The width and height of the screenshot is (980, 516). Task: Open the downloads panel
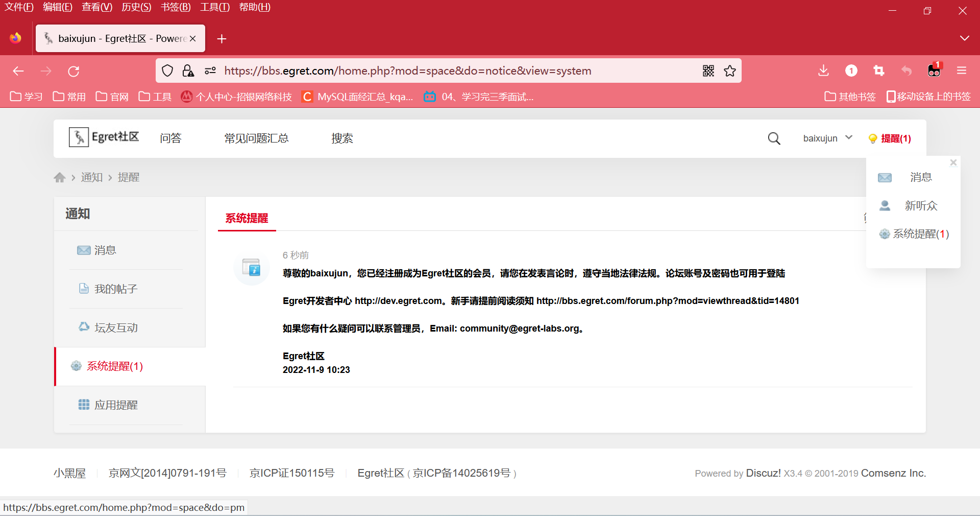823,71
